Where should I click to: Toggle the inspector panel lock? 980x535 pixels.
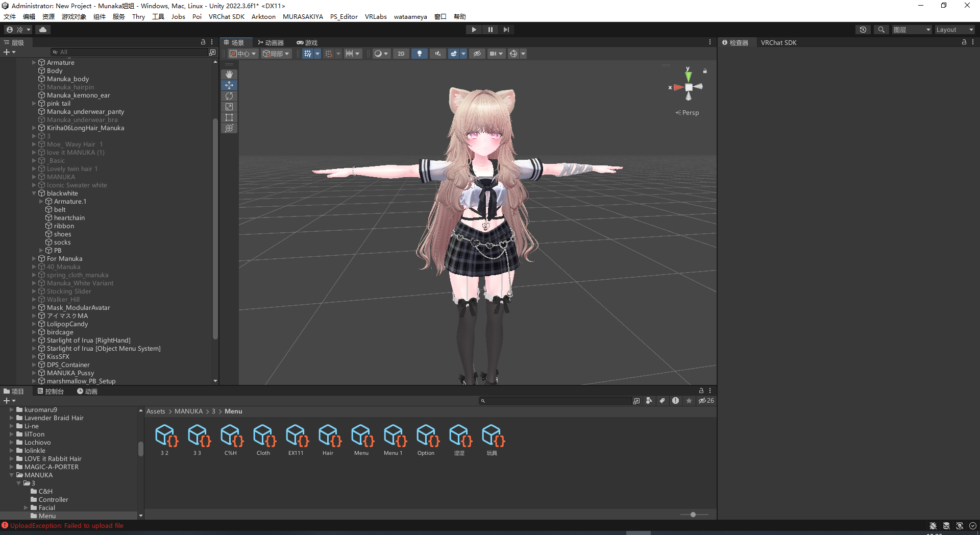click(x=964, y=42)
